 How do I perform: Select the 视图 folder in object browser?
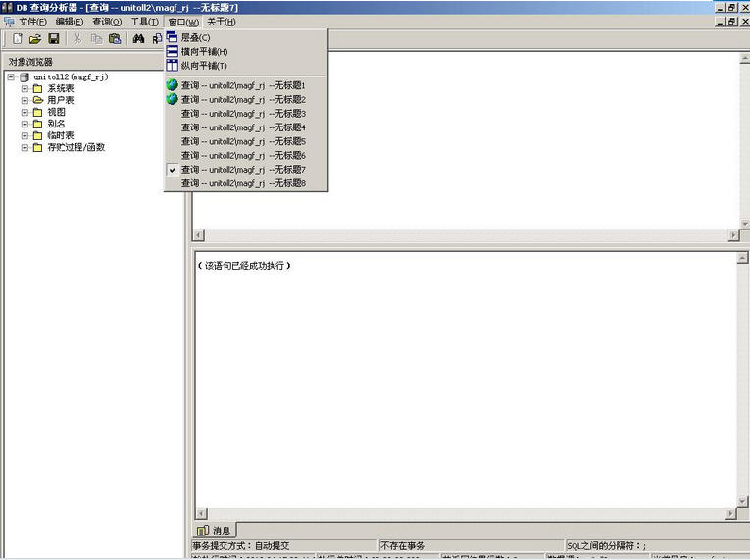[x=55, y=112]
